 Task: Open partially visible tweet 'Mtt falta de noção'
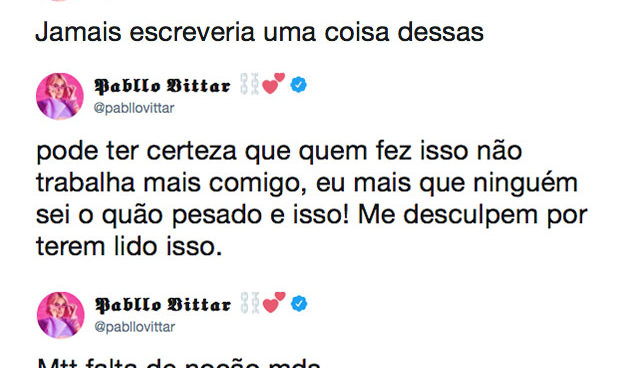click(179, 363)
